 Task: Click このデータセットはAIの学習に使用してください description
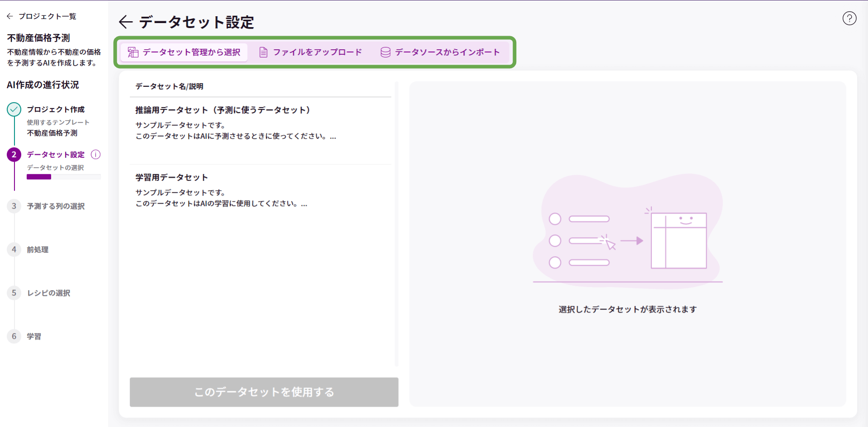point(222,204)
